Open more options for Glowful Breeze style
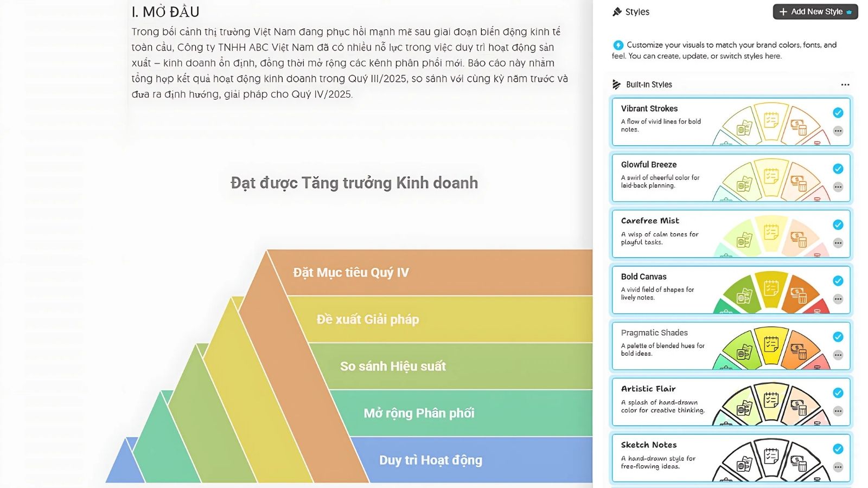This screenshot has height=488, width=868. pyautogui.click(x=838, y=187)
